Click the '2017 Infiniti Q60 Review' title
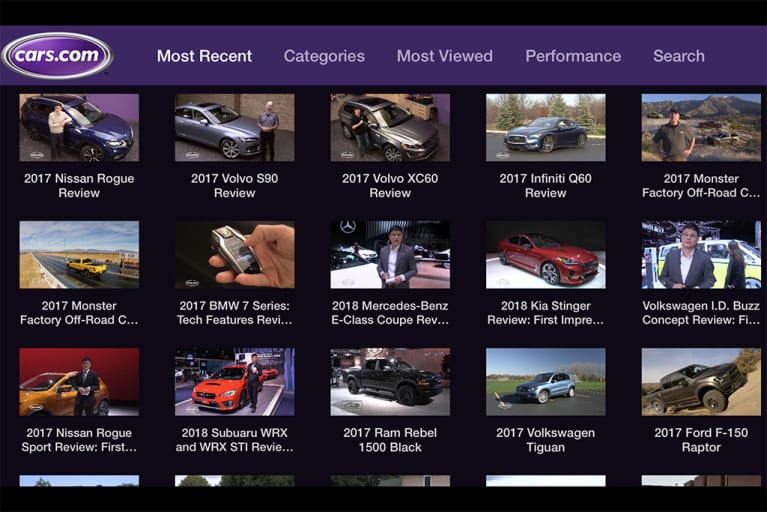 pos(546,186)
